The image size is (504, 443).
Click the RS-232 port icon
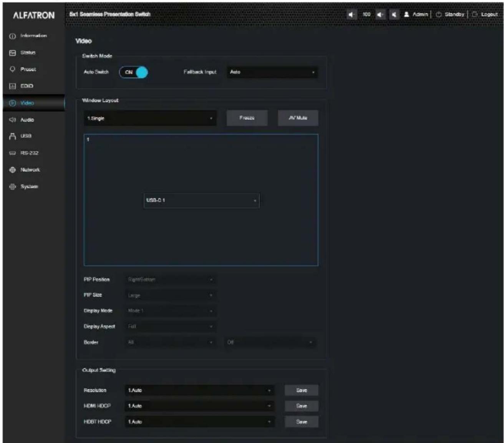pyautogui.click(x=12, y=153)
